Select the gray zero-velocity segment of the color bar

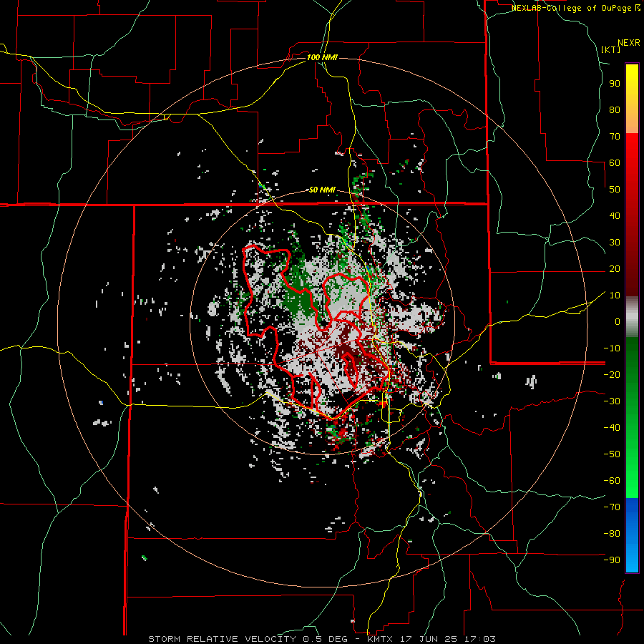[632, 317]
